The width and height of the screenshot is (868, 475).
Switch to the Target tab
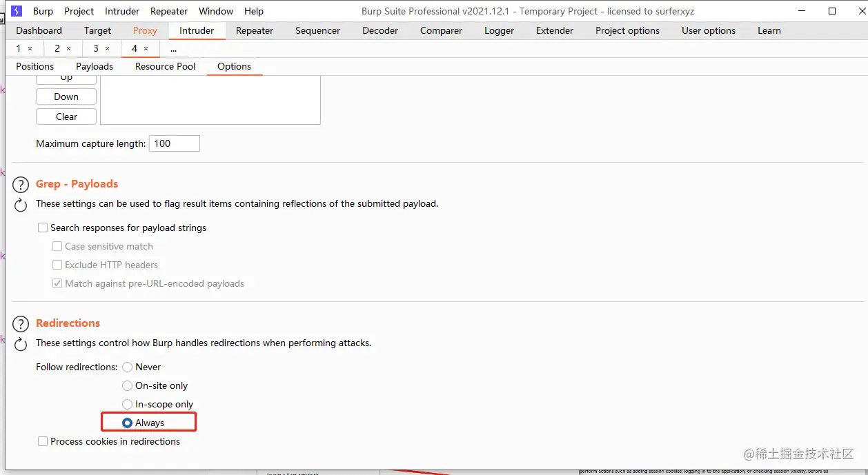97,30
